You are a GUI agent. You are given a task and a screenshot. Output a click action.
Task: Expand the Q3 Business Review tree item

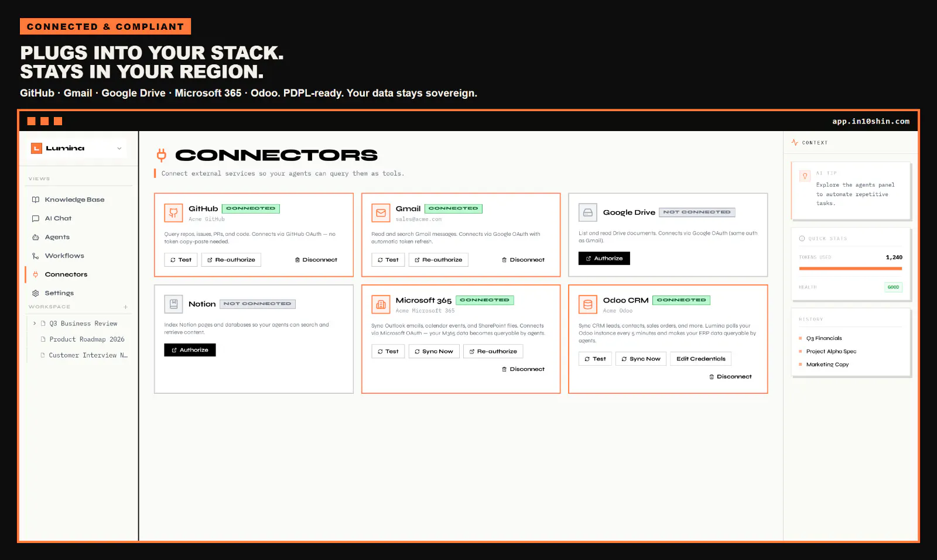coord(35,324)
